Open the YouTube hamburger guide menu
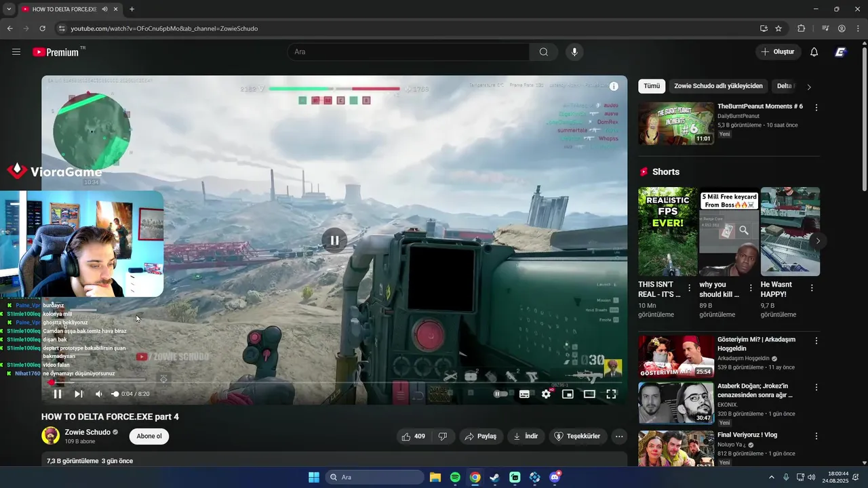Image resolution: width=868 pixels, height=488 pixels. (16, 52)
